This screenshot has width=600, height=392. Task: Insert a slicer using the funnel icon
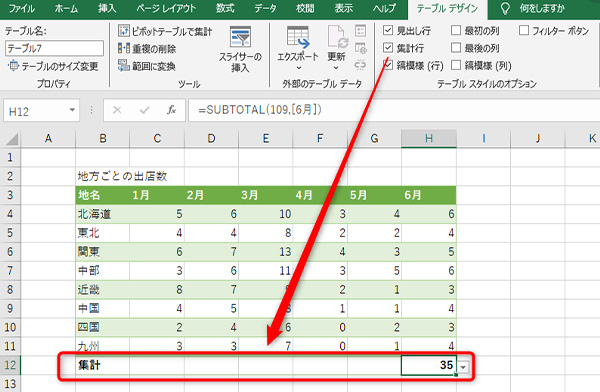(x=240, y=37)
